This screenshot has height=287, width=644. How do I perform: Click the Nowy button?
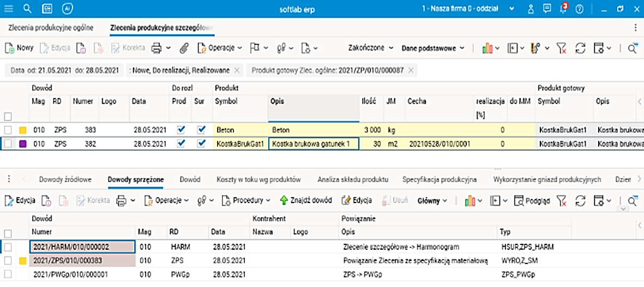pyautogui.click(x=20, y=48)
